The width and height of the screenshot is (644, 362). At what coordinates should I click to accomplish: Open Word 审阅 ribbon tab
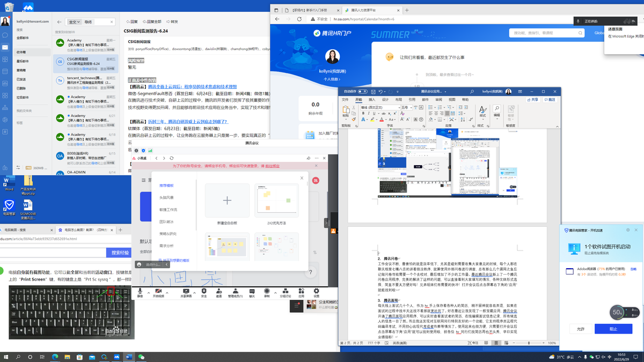click(438, 100)
